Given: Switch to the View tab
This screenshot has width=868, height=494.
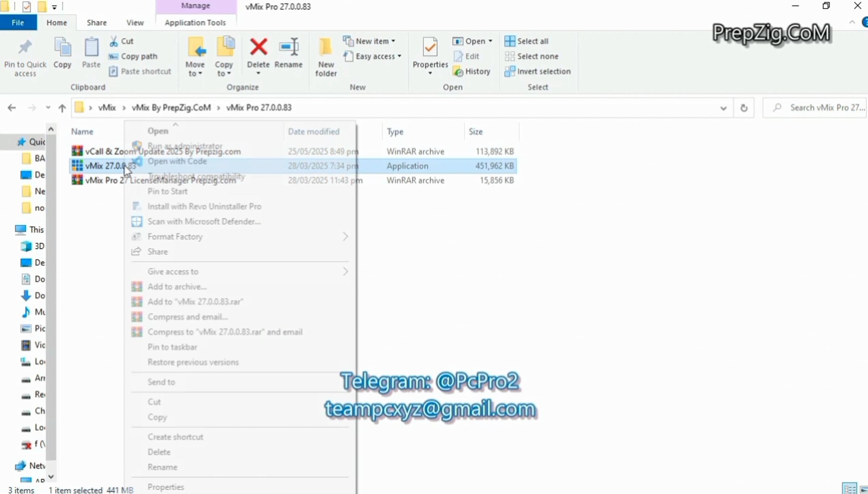Looking at the screenshot, I should tap(134, 22).
